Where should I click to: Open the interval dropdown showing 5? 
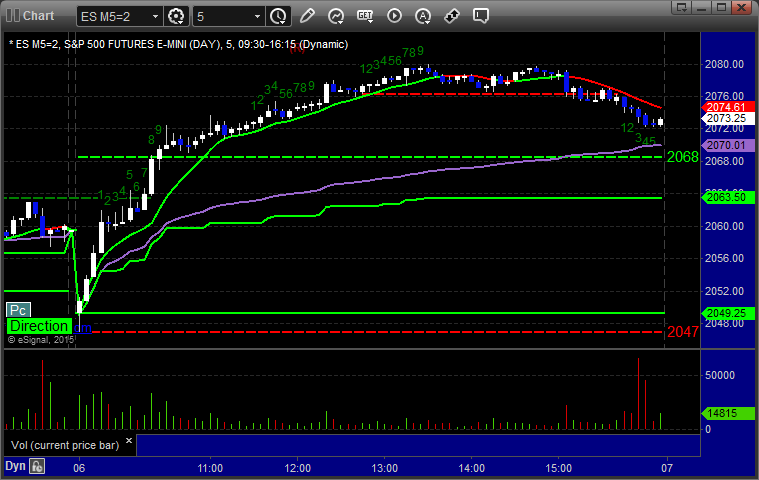pyautogui.click(x=258, y=16)
